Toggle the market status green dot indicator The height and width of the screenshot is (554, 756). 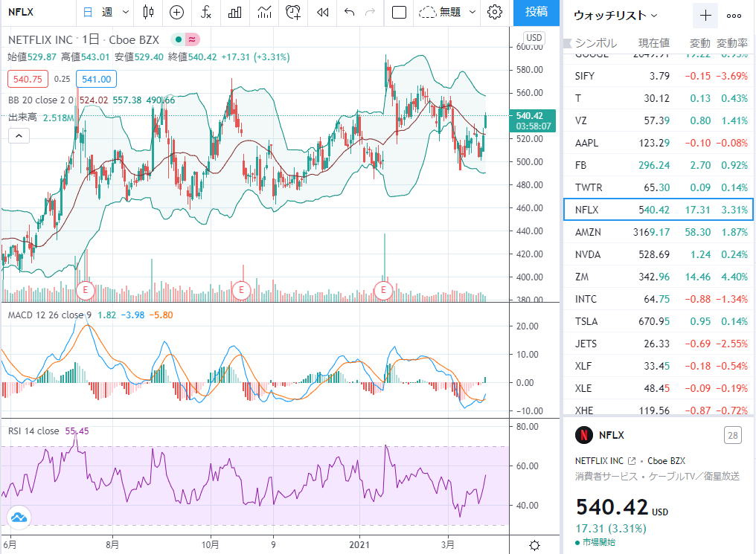click(x=179, y=39)
